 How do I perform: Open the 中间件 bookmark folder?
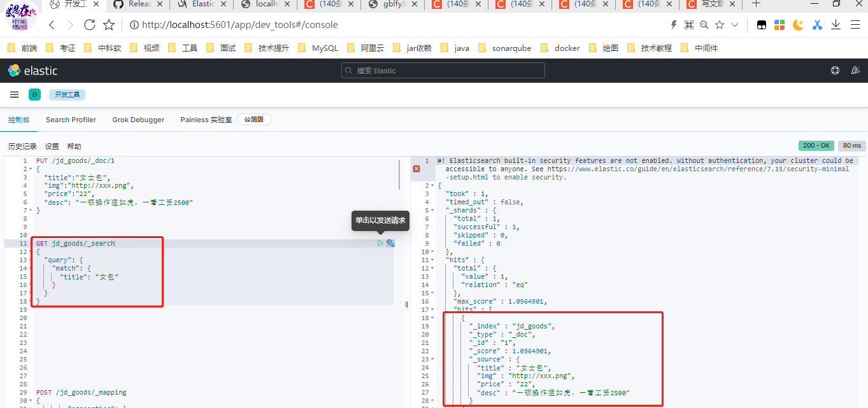point(699,48)
